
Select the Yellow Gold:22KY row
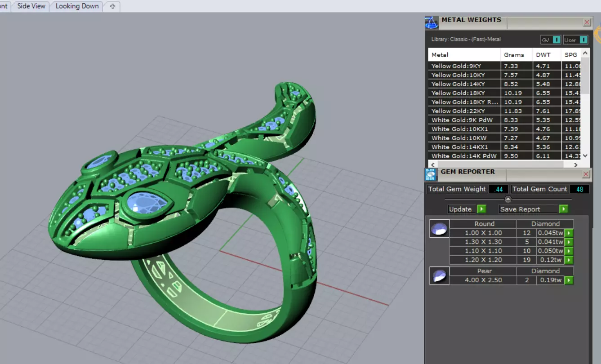(505, 111)
